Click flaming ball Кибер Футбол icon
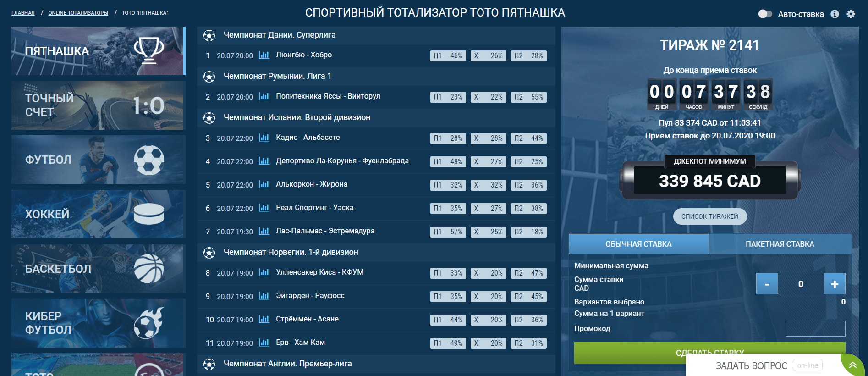 148,323
